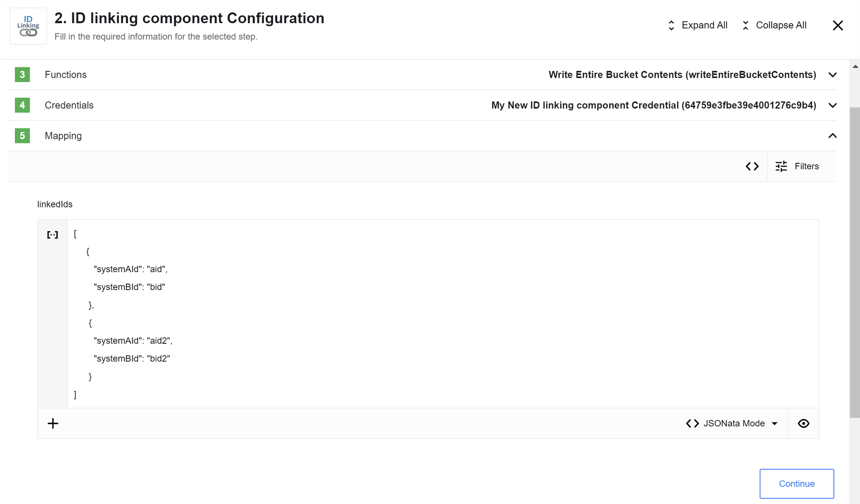
Task: Click the array bracket icon on left
Action: pos(52,235)
